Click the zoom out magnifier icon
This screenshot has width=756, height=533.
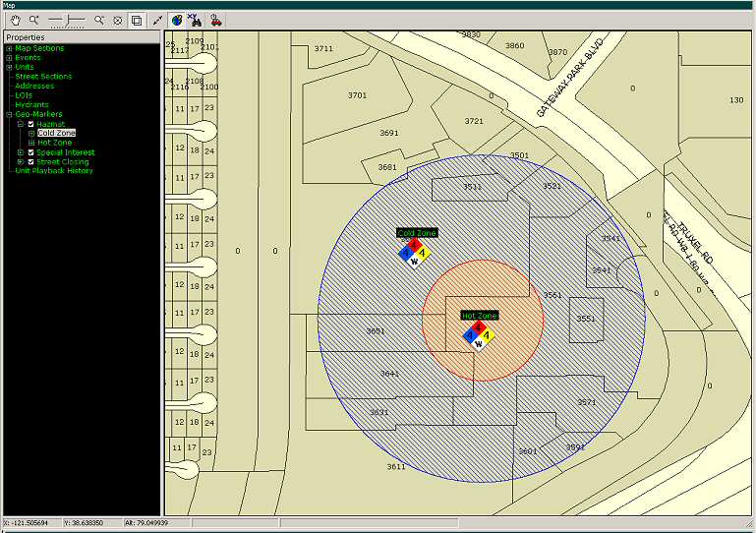click(x=99, y=20)
